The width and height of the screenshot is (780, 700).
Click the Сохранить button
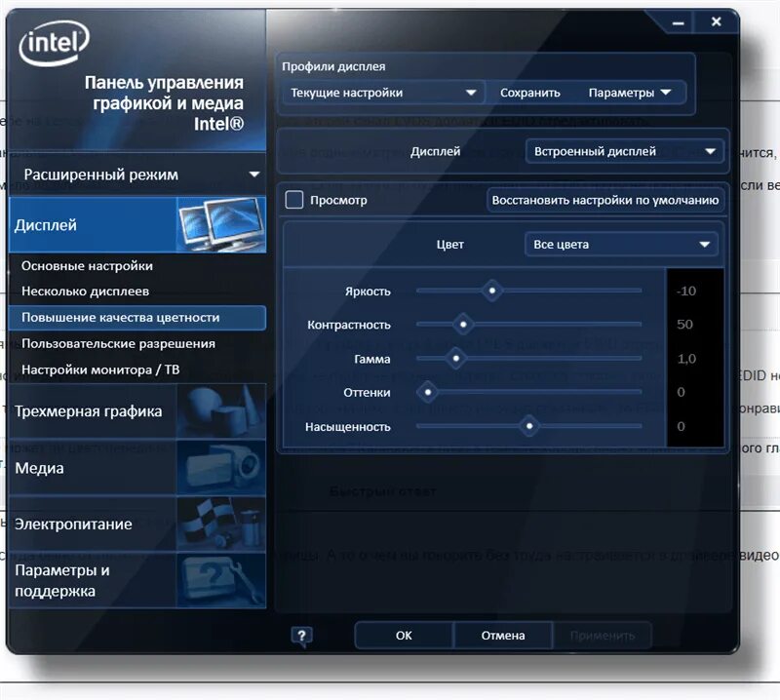point(530,93)
